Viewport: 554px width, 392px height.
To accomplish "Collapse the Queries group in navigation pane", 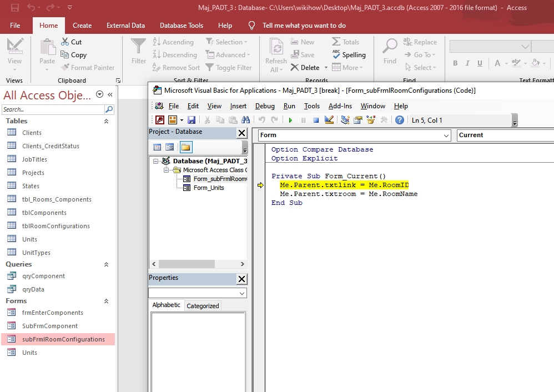I will click(106, 264).
